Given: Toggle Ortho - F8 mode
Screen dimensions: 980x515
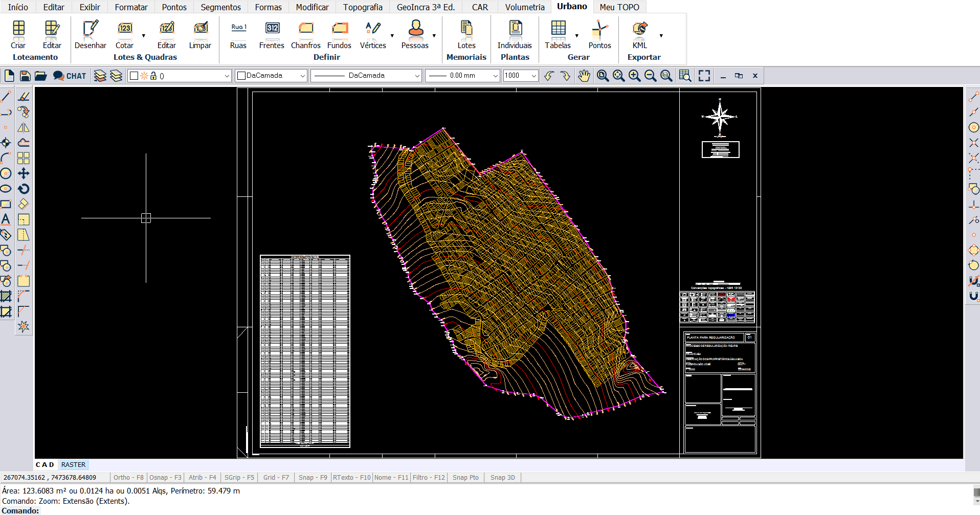Looking at the screenshot, I should pyautogui.click(x=128, y=477).
